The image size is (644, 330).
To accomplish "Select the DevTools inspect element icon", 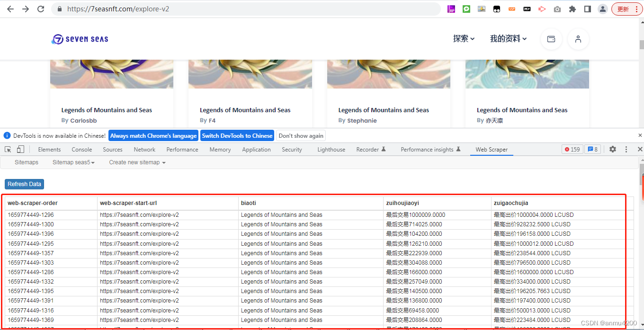I will [8, 149].
